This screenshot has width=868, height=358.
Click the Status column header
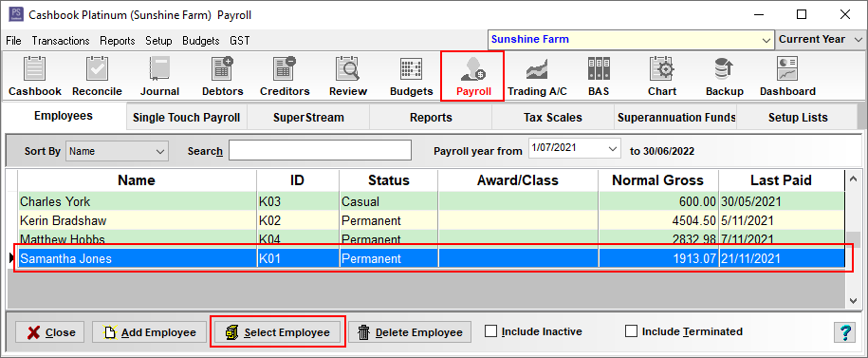pyautogui.click(x=389, y=180)
